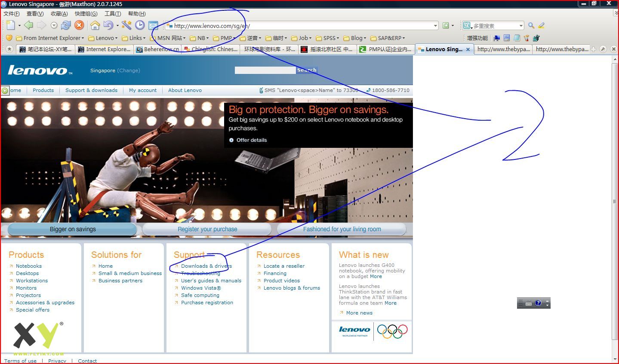Image resolution: width=619 pixels, height=364 pixels.
Task: Open the Links favorites folder
Action: tap(134, 38)
